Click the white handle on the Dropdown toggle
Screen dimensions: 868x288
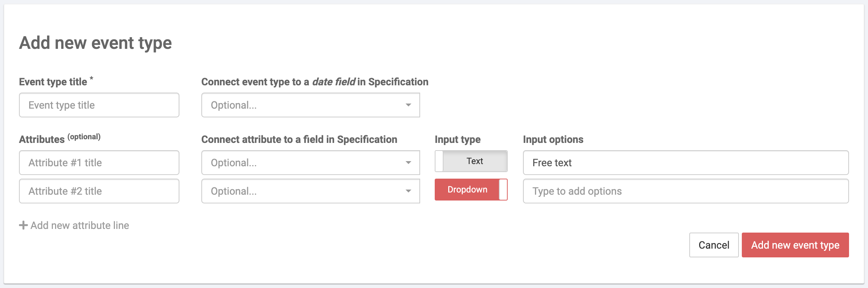pos(503,190)
